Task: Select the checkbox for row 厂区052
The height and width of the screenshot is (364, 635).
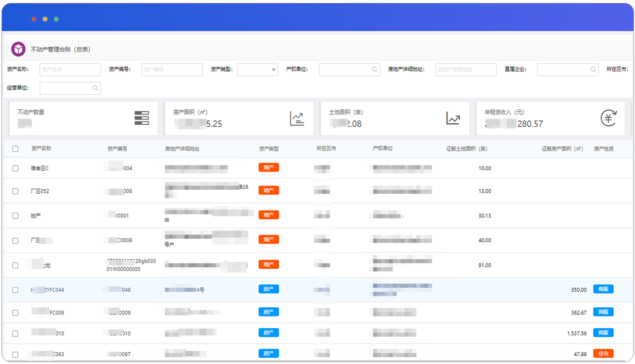Action: [x=16, y=191]
